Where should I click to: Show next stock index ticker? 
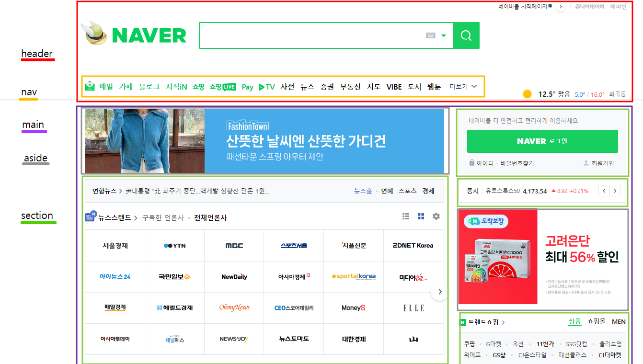615,191
